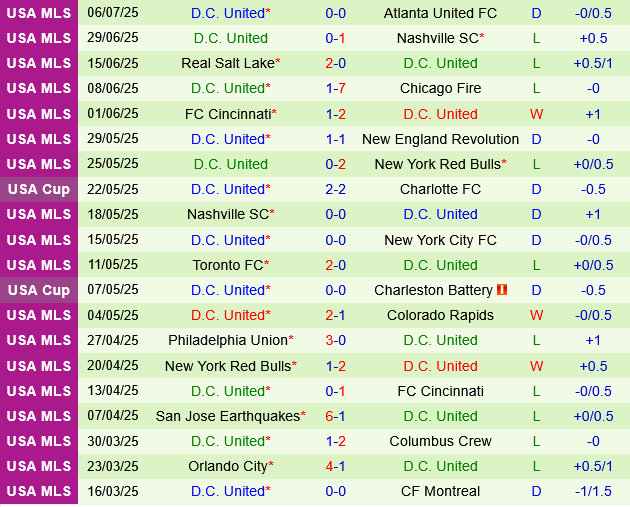Click USA Cup label on 07/05/25 row
Image resolution: width=630 pixels, height=507 pixels.
(x=38, y=290)
